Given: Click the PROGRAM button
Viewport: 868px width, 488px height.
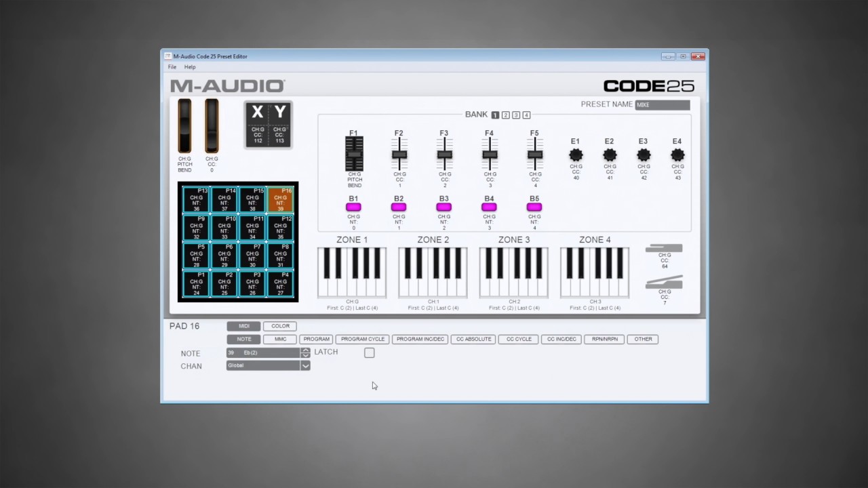Looking at the screenshot, I should coord(316,339).
